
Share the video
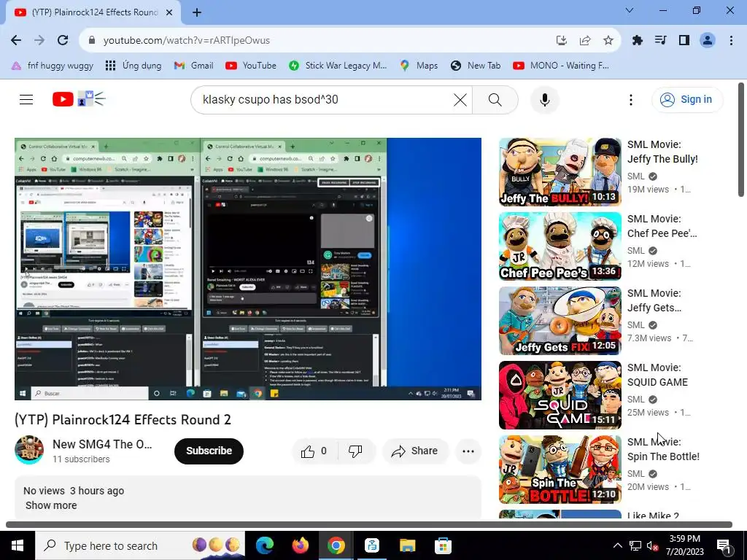pos(415,451)
